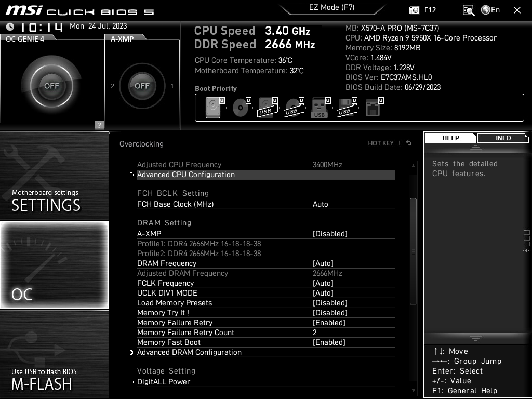This screenshot has height=399, width=532.
Task: Select the network boot device in Boot Priority
Action: 373,107
